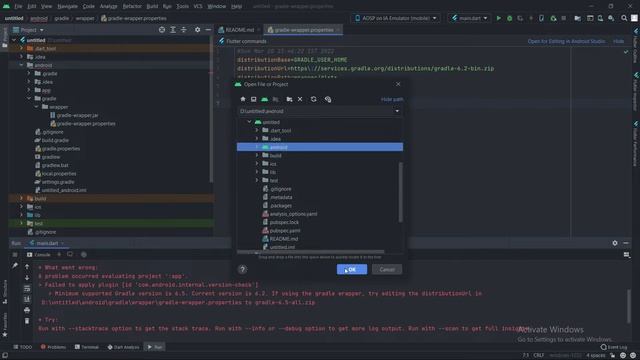Open the main.dart run configuration dropdown
Screen dimensions: 640x360
click(x=469, y=18)
